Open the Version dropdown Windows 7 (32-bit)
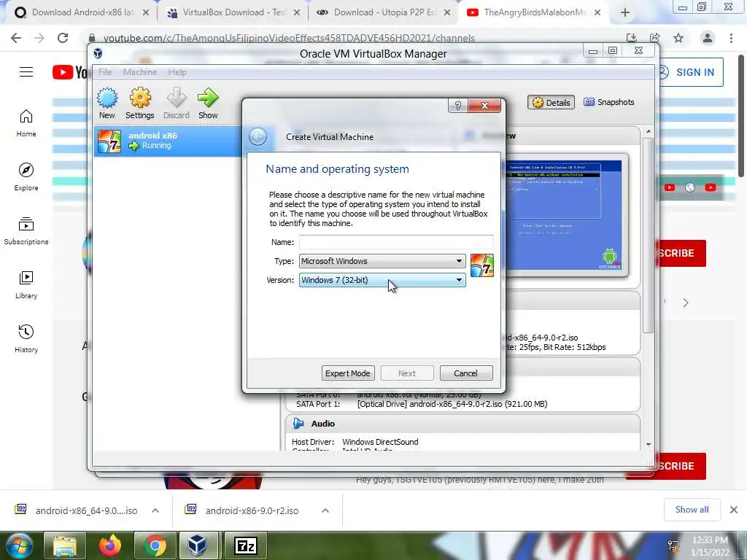The image size is (747, 560). point(382,280)
